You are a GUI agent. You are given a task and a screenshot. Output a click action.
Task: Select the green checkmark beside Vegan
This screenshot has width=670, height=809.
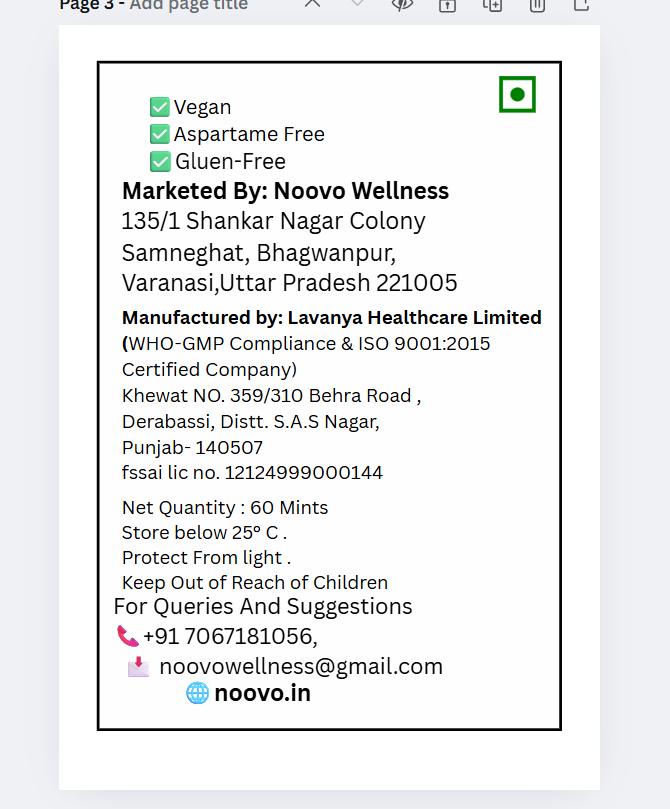[159, 107]
